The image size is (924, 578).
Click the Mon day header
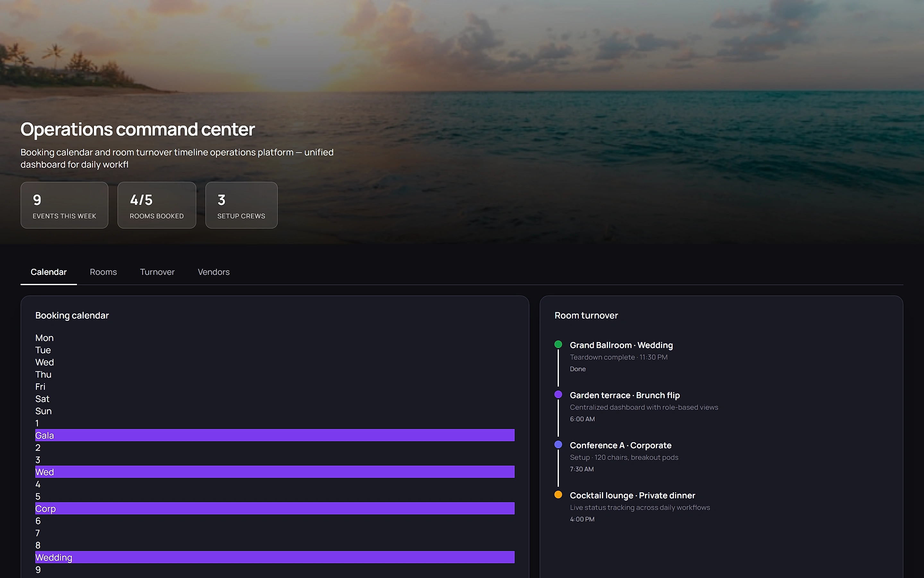pos(44,338)
